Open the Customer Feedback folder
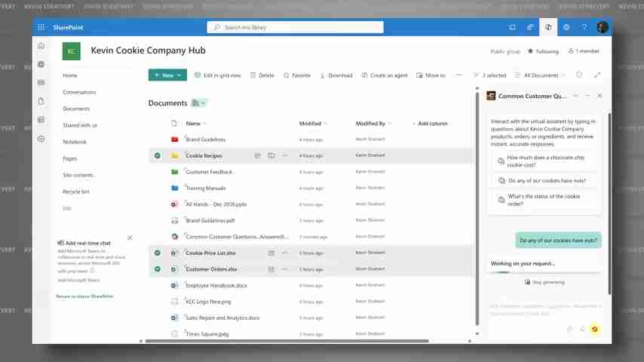644x362 pixels. click(209, 172)
